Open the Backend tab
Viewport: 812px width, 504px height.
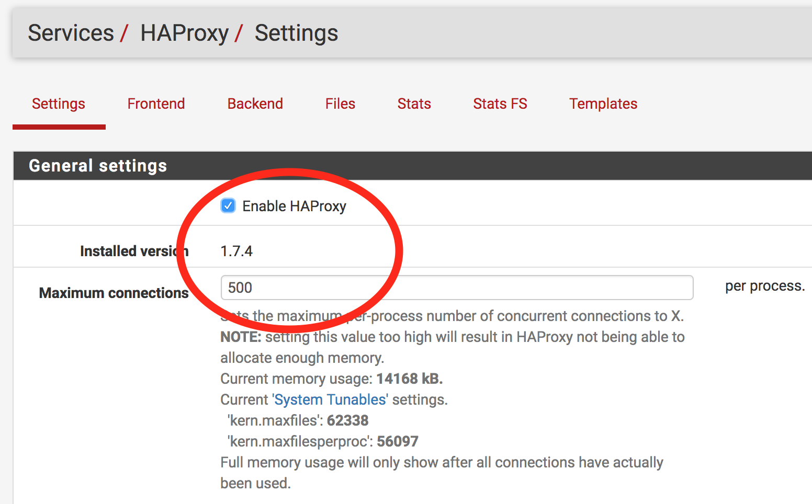(255, 104)
